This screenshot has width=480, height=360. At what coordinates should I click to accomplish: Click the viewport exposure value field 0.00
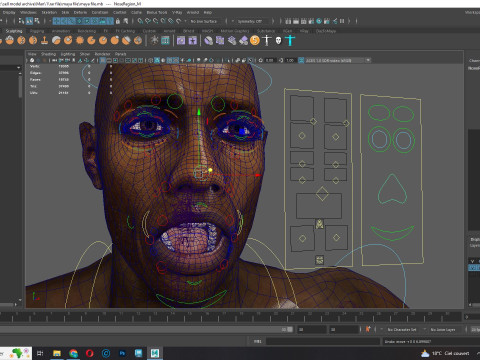coord(270,60)
